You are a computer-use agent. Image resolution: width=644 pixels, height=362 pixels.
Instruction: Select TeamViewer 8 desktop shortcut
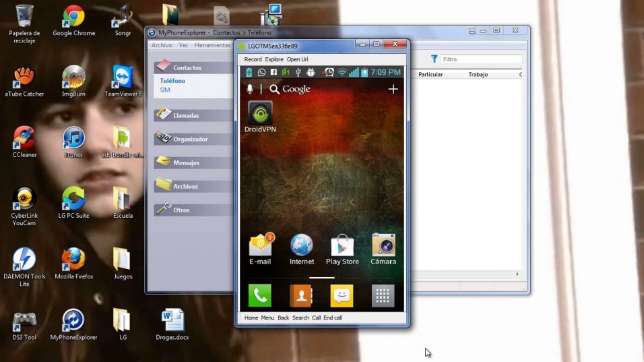click(x=123, y=82)
